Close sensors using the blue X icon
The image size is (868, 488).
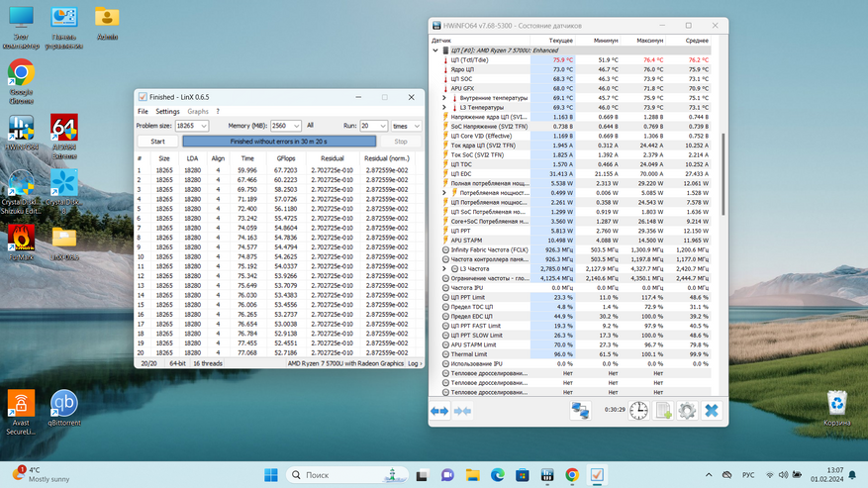711,410
